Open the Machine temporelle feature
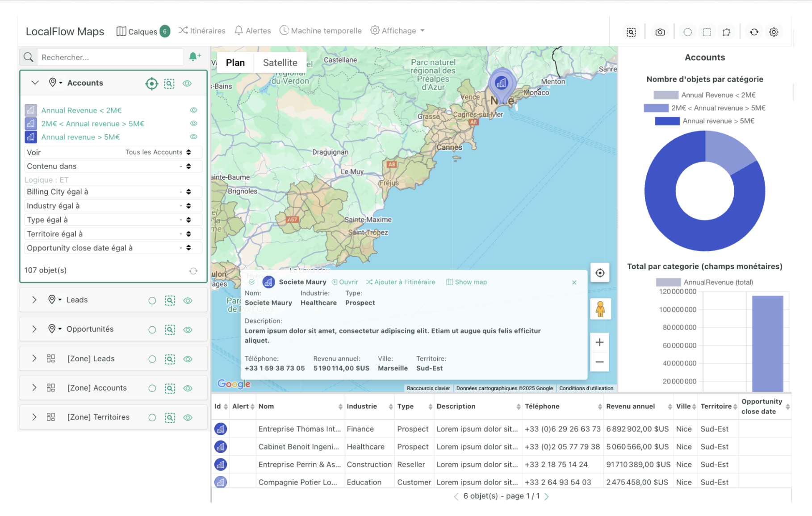The width and height of the screenshot is (812, 516). pos(320,30)
